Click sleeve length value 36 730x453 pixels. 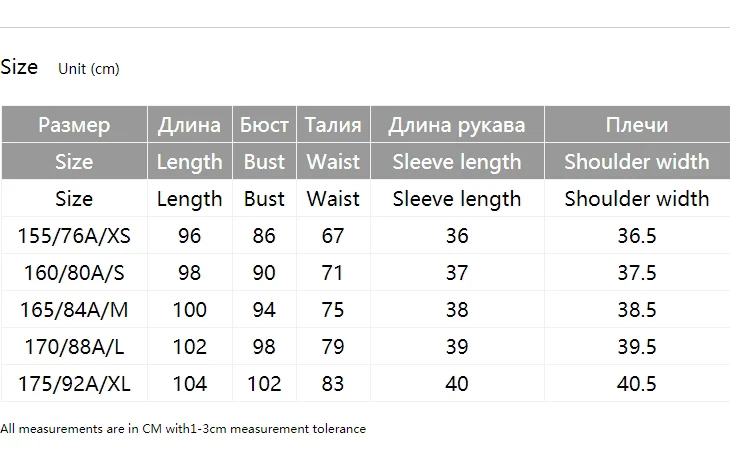point(457,236)
